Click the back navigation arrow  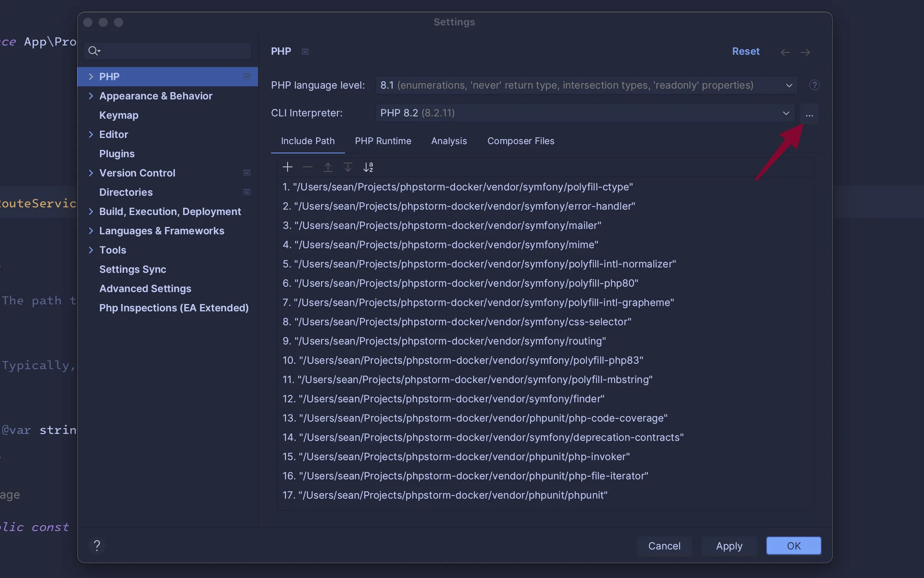pos(785,52)
